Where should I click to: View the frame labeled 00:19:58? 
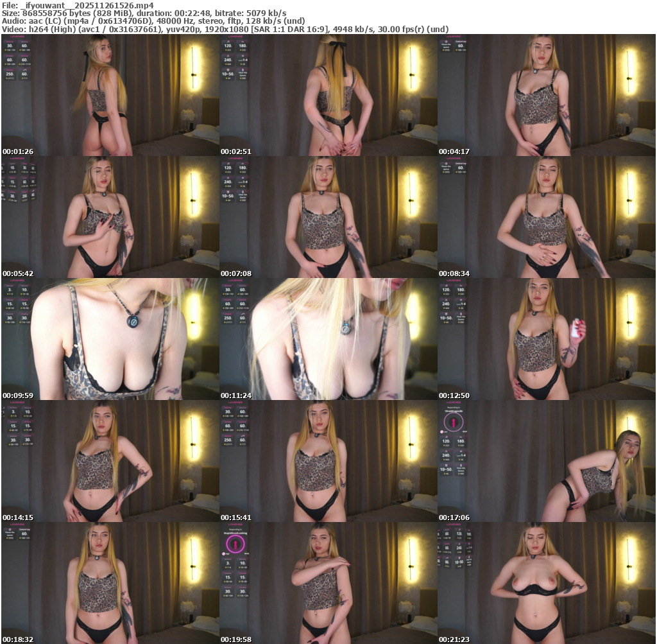328,583
